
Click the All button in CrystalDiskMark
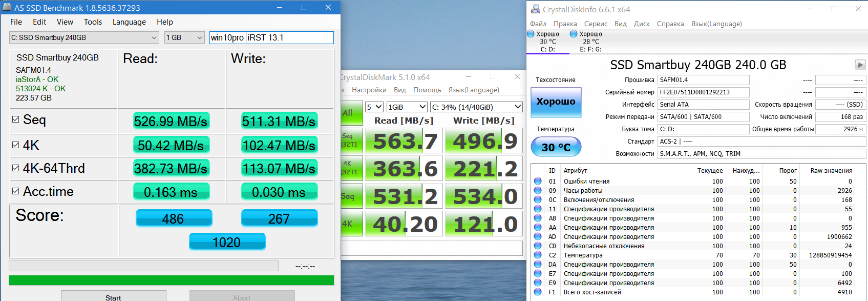tap(351, 113)
